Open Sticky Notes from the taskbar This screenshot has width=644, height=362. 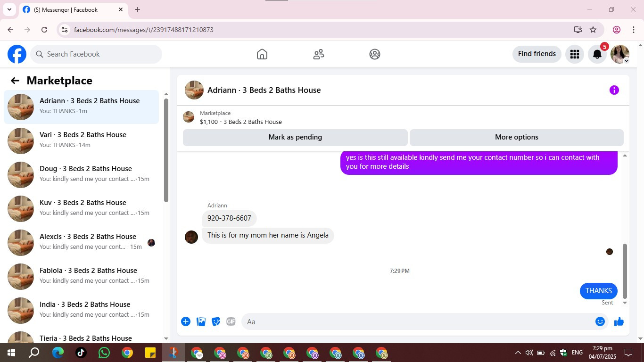point(150,353)
